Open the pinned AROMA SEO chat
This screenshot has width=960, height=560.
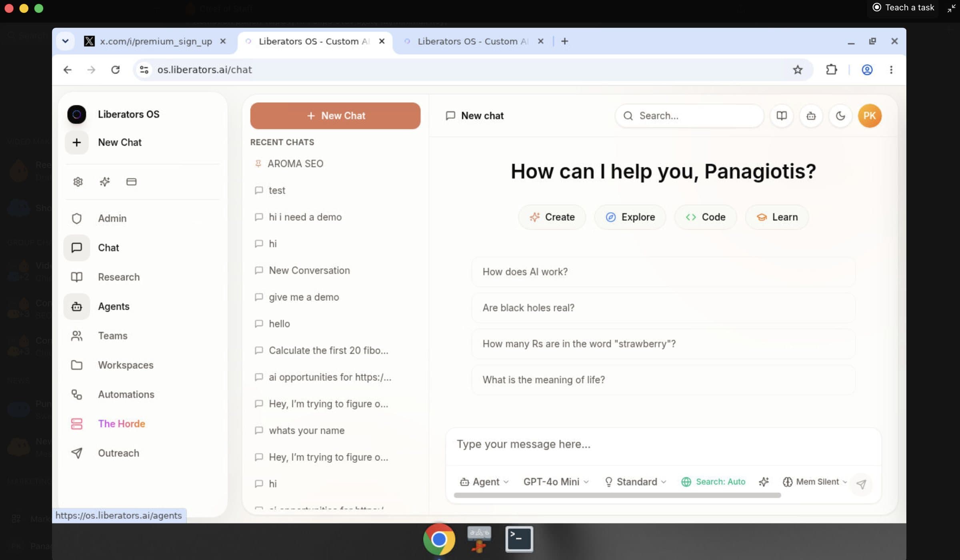335,163
